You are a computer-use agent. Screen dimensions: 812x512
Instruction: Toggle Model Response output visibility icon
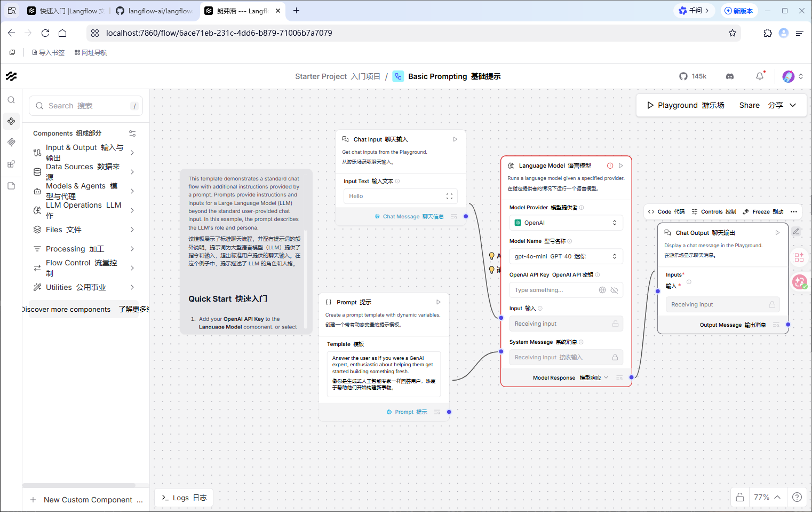(x=619, y=378)
